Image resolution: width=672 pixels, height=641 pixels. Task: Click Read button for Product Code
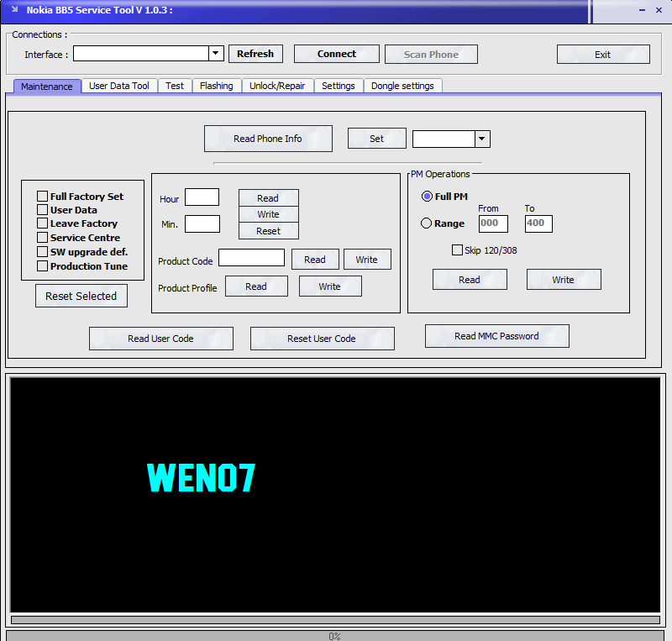pyautogui.click(x=315, y=260)
